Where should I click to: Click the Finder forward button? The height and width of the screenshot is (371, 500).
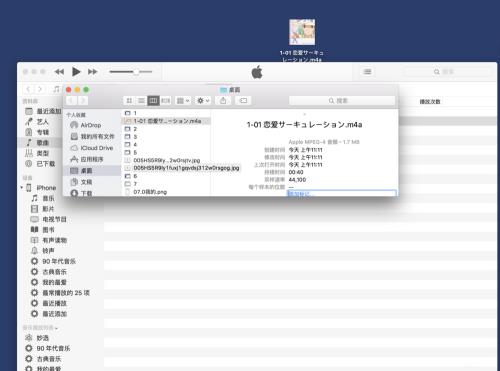point(83,101)
